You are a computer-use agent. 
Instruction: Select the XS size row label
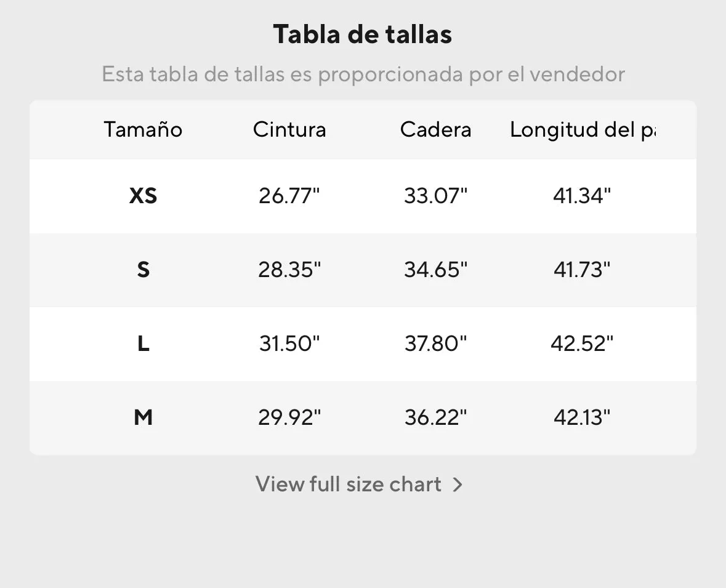tap(143, 196)
